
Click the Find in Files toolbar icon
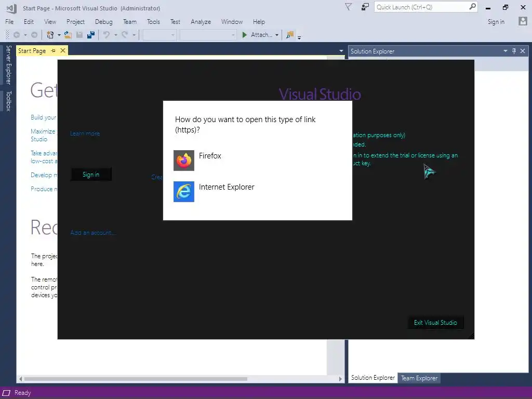[x=290, y=35]
